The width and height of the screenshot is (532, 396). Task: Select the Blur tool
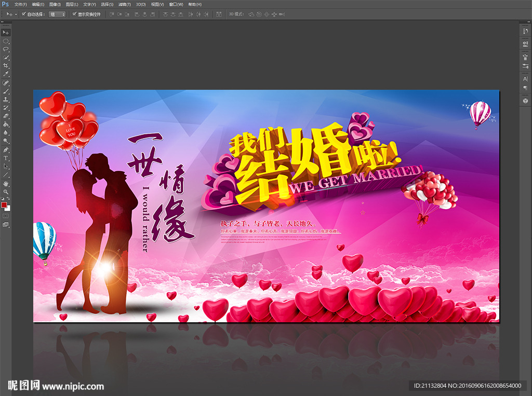click(6, 133)
